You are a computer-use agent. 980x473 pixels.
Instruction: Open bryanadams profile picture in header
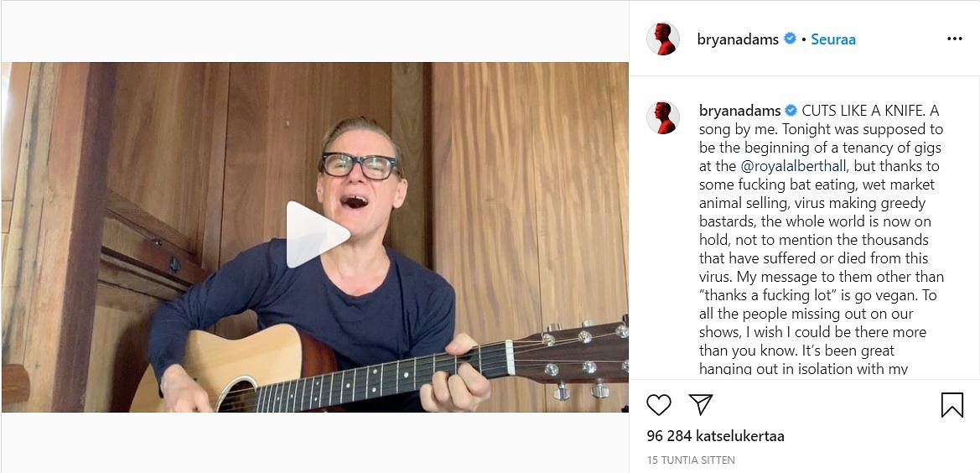click(x=662, y=39)
